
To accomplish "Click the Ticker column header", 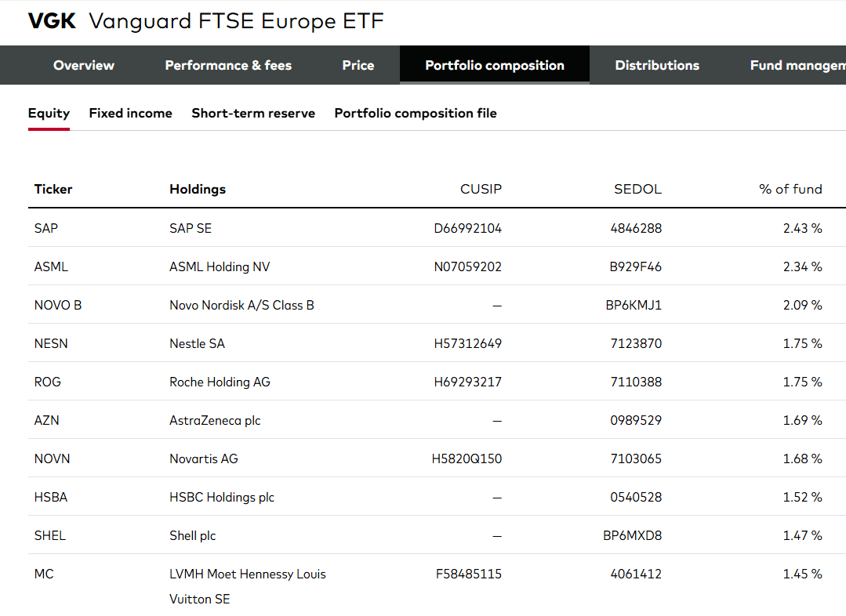I will coord(53,190).
